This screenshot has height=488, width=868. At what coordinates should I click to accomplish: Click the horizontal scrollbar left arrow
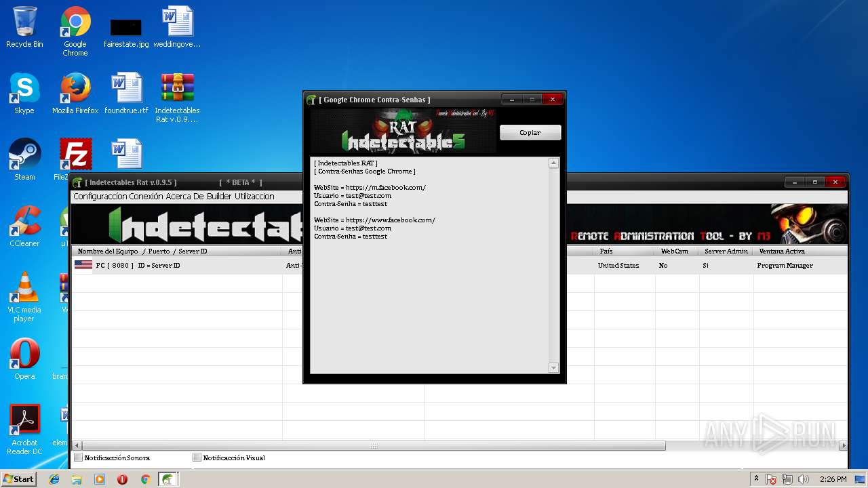tap(76, 446)
